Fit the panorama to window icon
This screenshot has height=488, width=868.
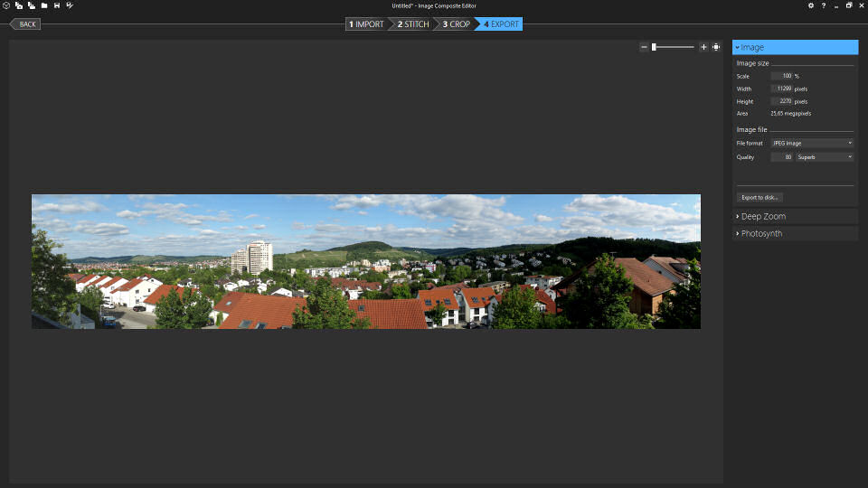click(x=715, y=47)
